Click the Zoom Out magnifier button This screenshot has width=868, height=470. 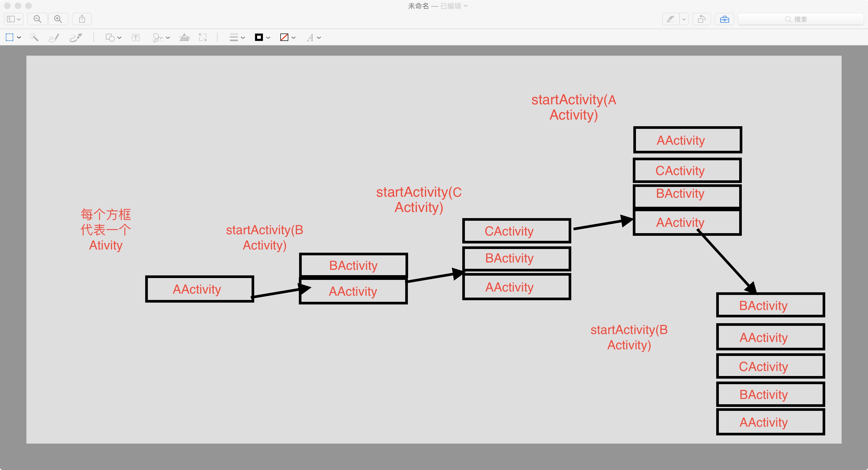click(x=37, y=19)
